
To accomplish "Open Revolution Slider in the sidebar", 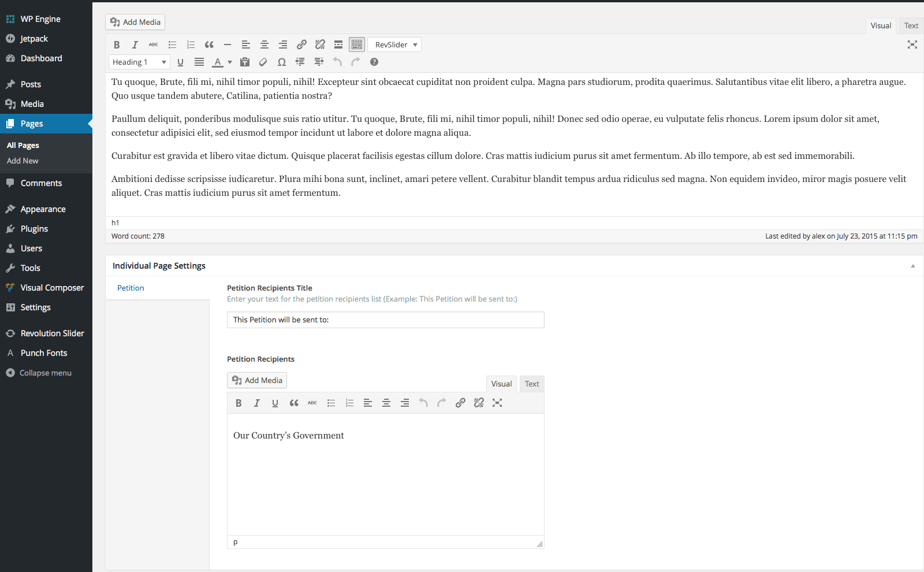I will (46, 333).
